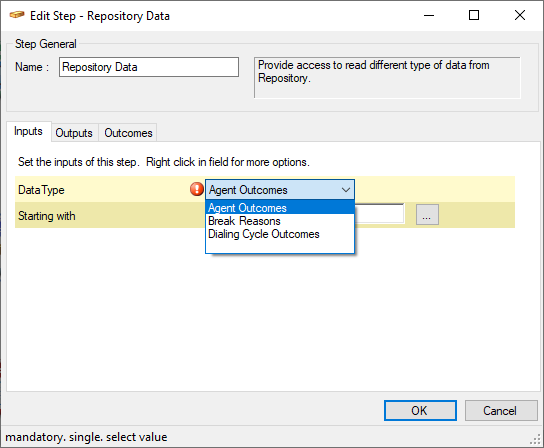This screenshot has width=544, height=448.
Task: Open the Outcomes tab
Action: [x=128, y=133]
